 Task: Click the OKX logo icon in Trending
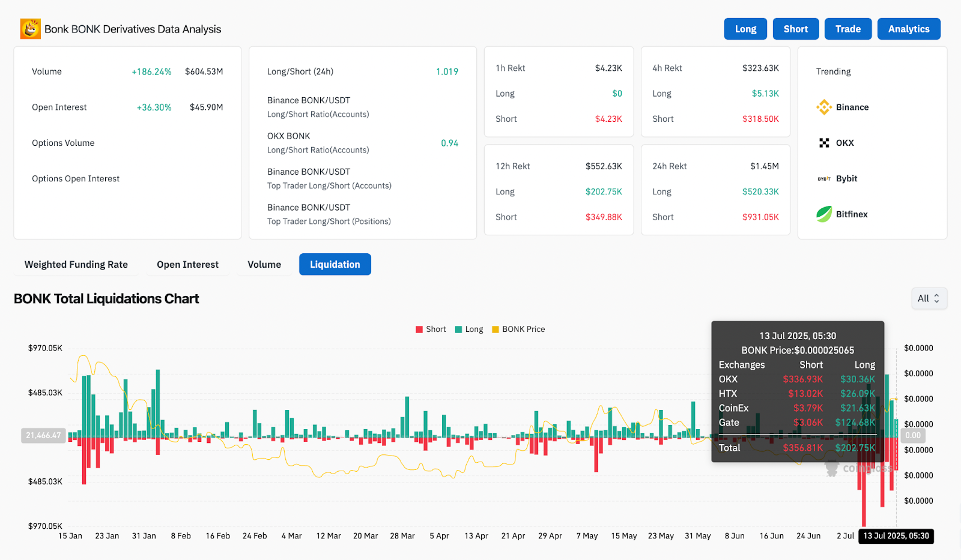tap(823, 143)
